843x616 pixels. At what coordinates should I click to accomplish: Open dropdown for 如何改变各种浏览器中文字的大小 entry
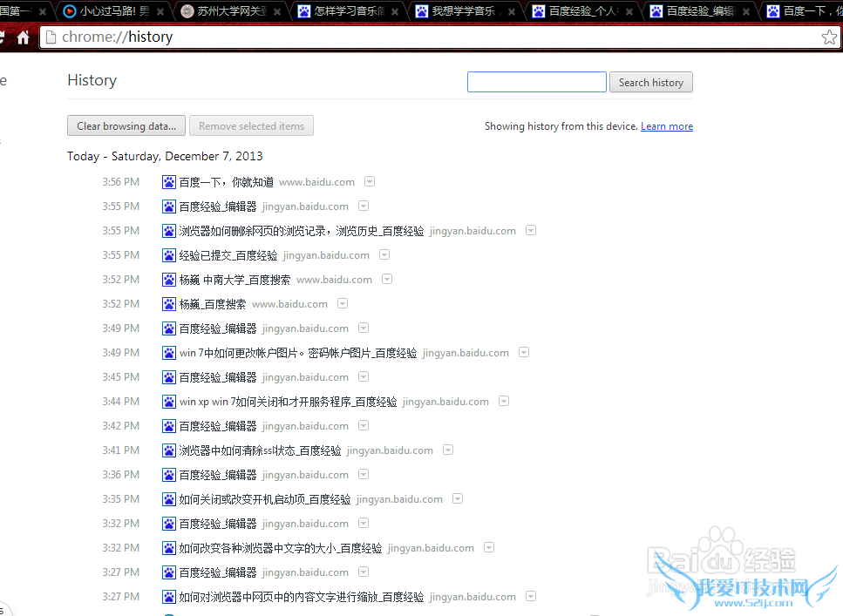pos(489,547)
